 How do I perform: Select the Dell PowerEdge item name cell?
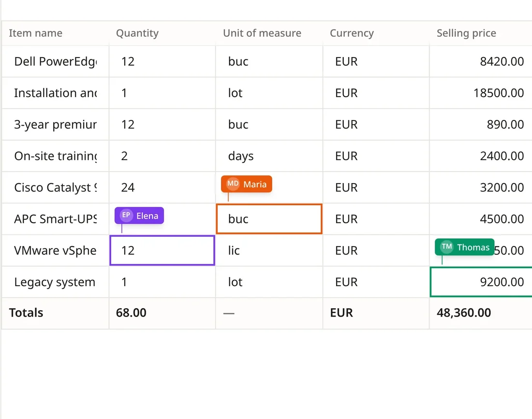click(55, 61)
